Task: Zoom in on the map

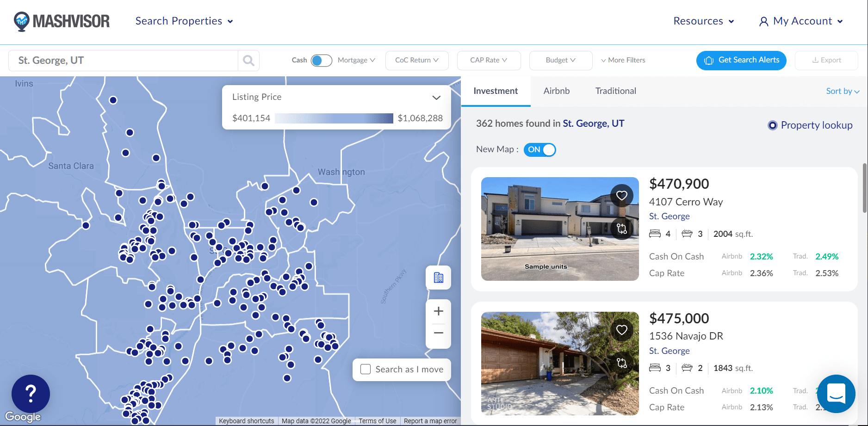Action: coord(438,311)
